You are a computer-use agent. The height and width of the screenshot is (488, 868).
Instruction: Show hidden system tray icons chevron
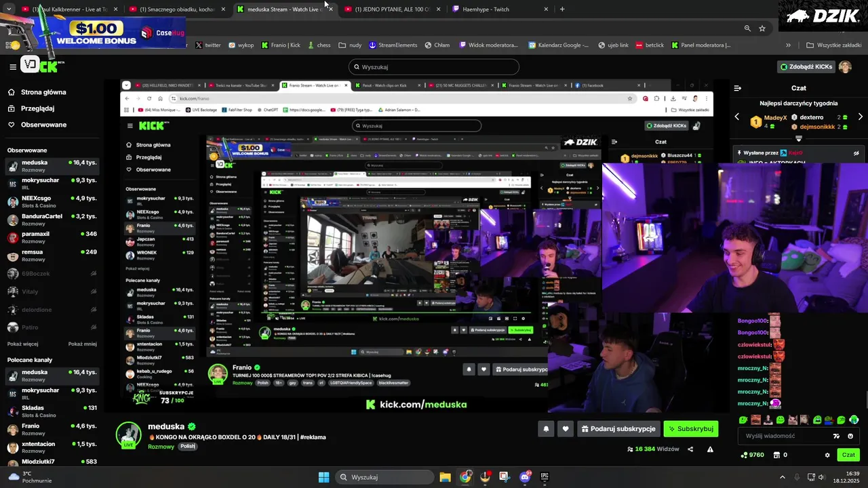tap(783, 477)
